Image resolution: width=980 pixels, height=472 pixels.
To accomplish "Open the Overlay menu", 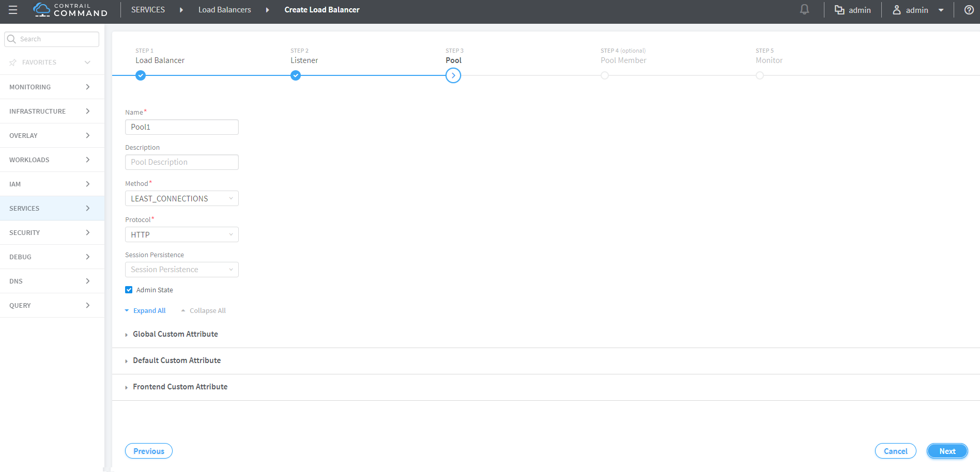I will point(52,135).
